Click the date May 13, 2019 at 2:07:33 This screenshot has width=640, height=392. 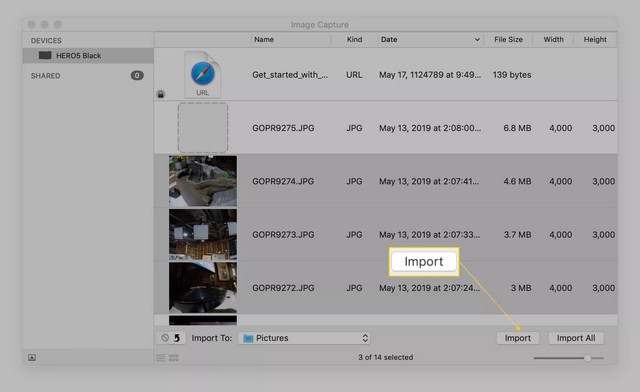(x=429, y=235)
